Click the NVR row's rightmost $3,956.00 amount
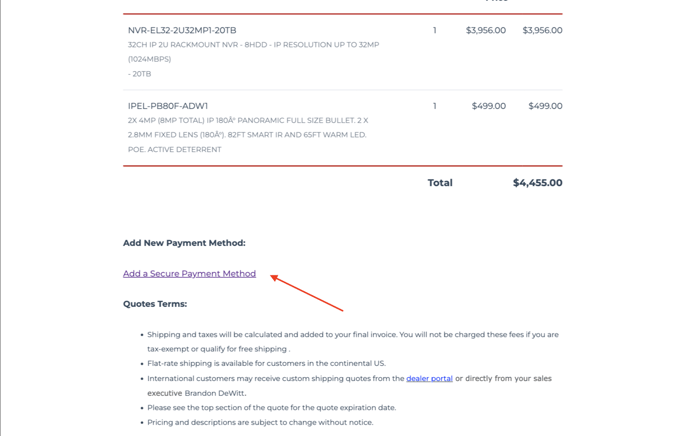This screenshot has width=688, height=436. click(x=542, y=31)
